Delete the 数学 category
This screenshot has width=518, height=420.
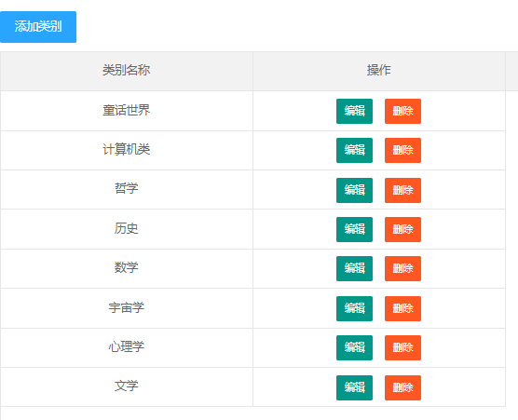[402, 268]
